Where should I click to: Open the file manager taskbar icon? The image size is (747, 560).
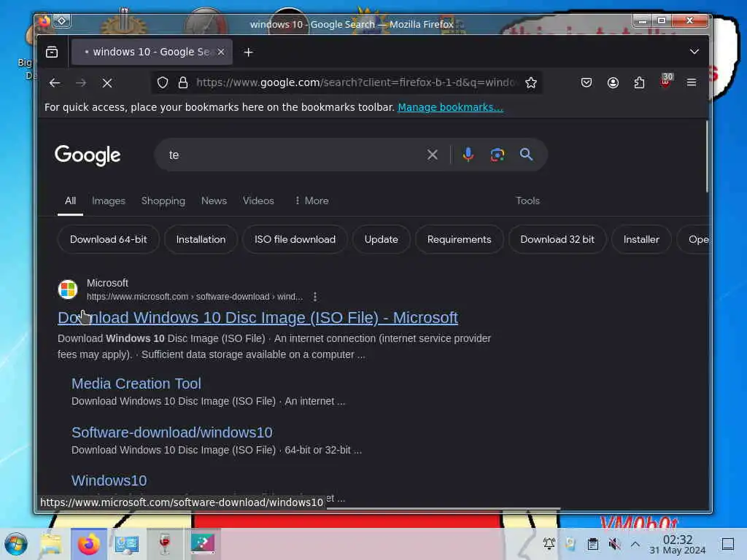[51, 544]
